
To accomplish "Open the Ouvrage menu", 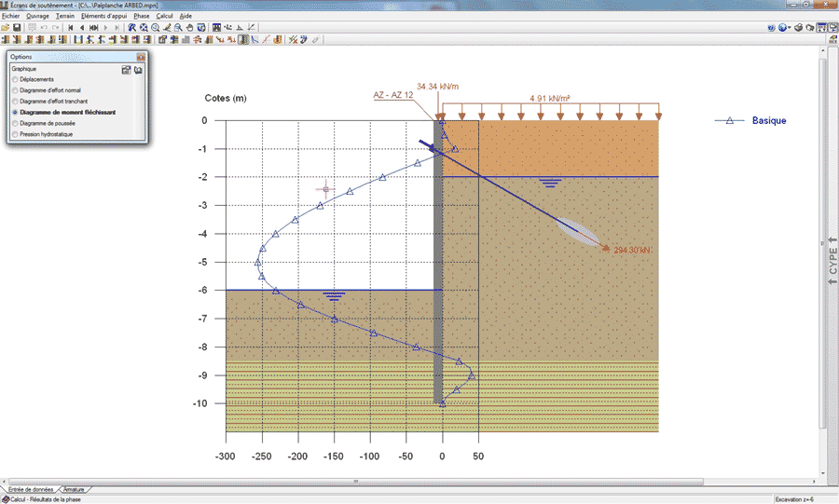I will [x=37, y=16].
